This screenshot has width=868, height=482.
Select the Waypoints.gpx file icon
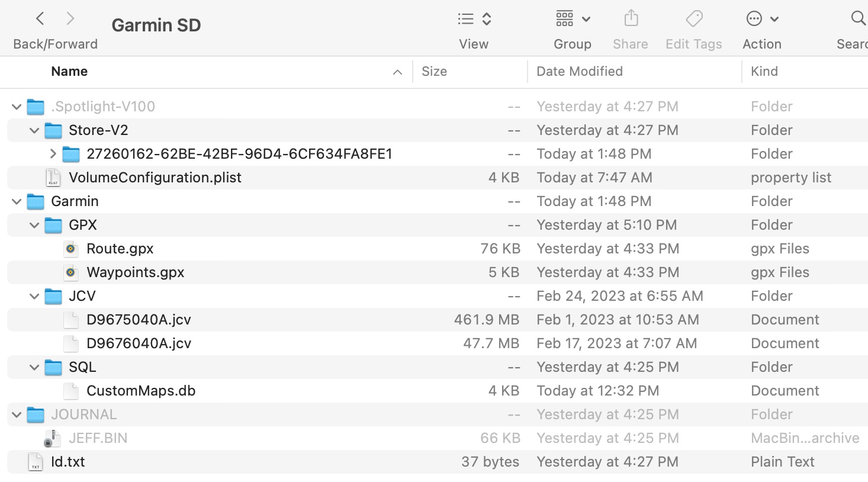(71, 272)
